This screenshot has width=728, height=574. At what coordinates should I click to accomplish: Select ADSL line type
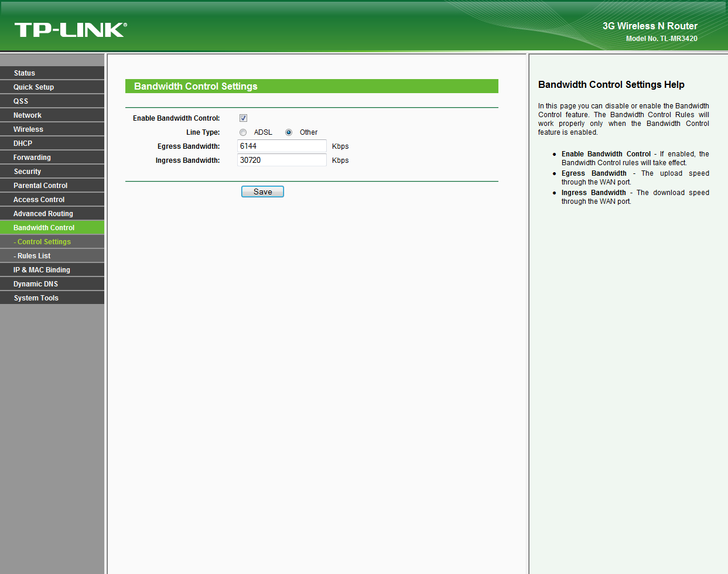point(243,132)
